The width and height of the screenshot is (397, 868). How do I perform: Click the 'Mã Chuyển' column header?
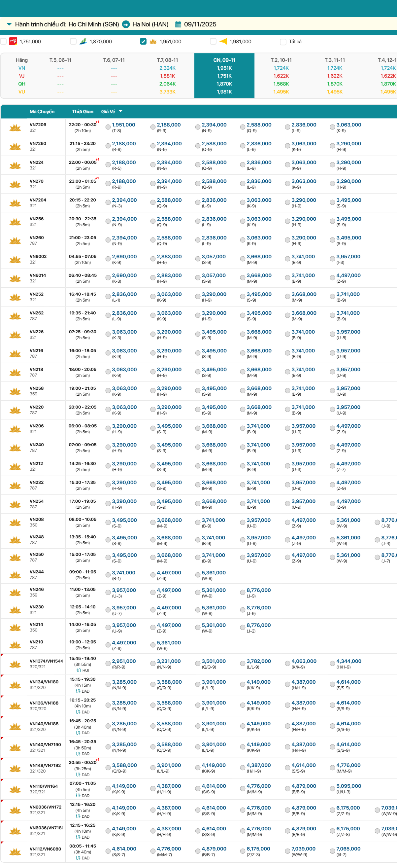(x=42, y=112)
